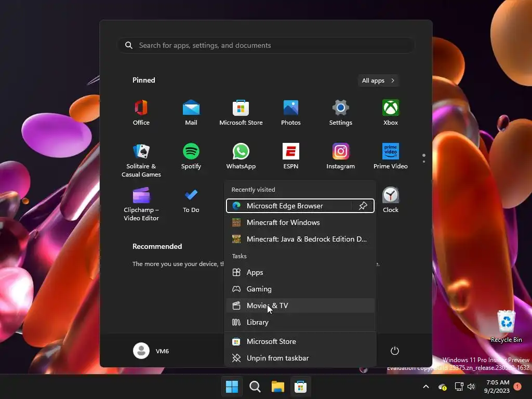Open taskbar Search
Viewport: 532px width, 399px height.
[x=255, y=387]
